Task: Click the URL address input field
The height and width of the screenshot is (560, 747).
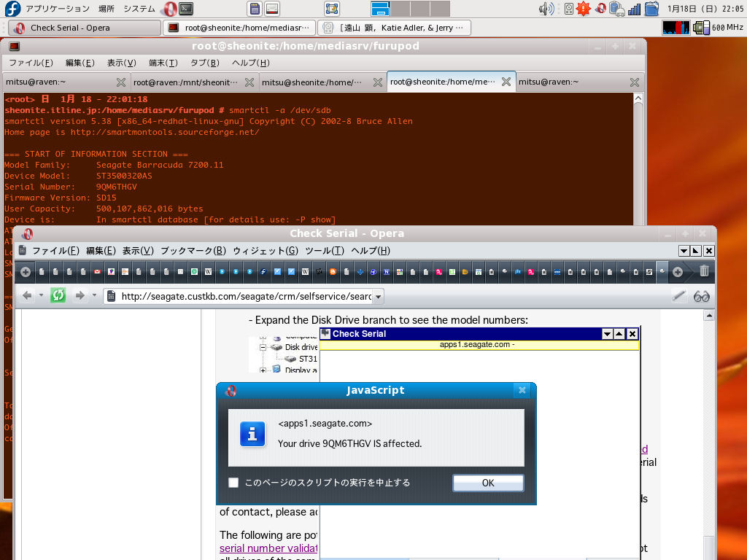Action: click(244, 296)
